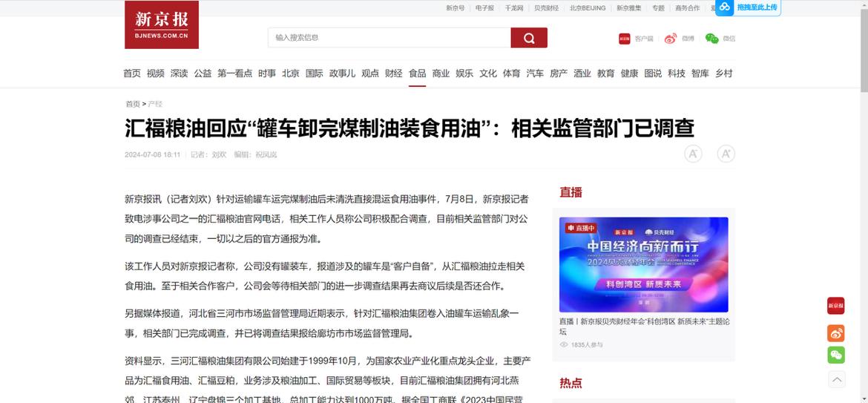The width and height of the screenshot is (868, 403).
Task: Open the 国际 navigation tab
Action: [x=315, y=73]
